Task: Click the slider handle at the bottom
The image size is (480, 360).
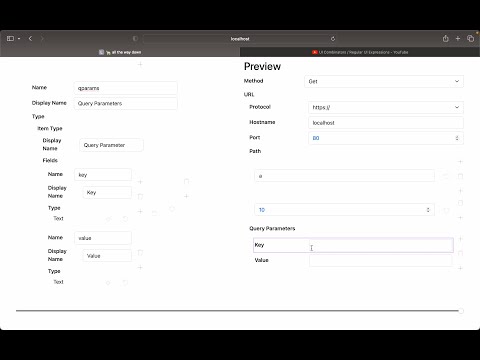Action: pos(461,311)
